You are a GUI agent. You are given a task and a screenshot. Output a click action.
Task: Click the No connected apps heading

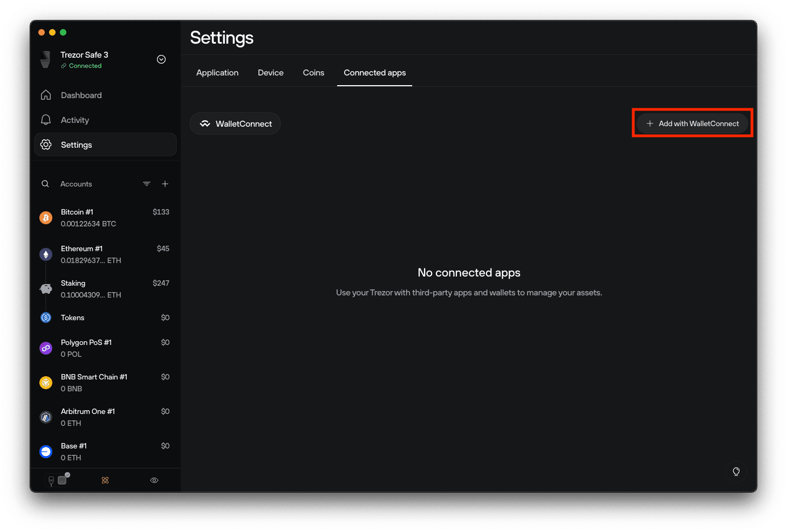[469, 273]
